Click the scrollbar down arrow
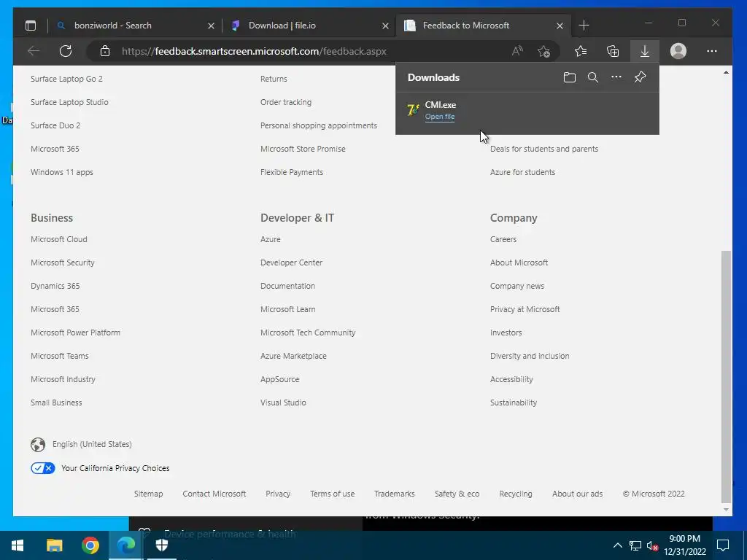Image resolution: width=747 pixels, height=560 pixels. click(x=726, y=510)
